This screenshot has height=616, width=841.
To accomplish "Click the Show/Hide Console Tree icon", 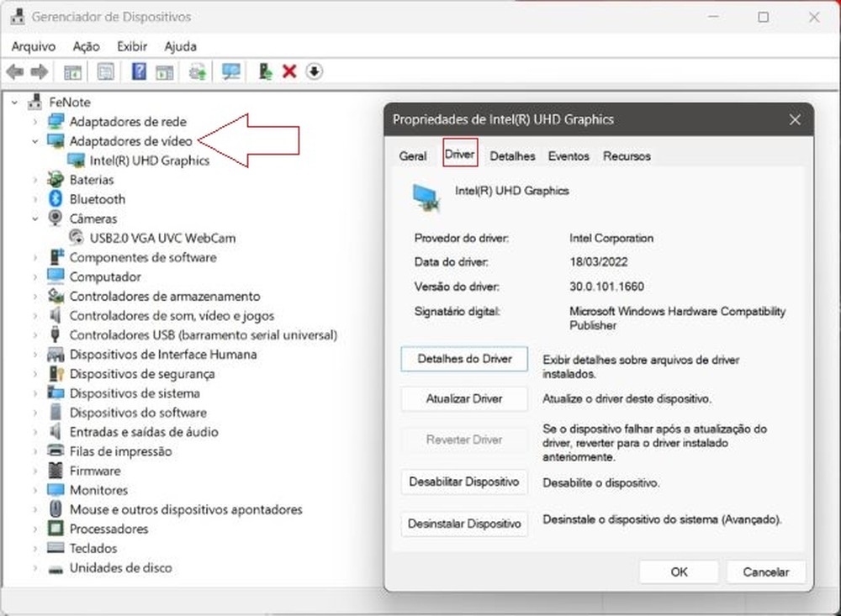I will tap(71, 71).
